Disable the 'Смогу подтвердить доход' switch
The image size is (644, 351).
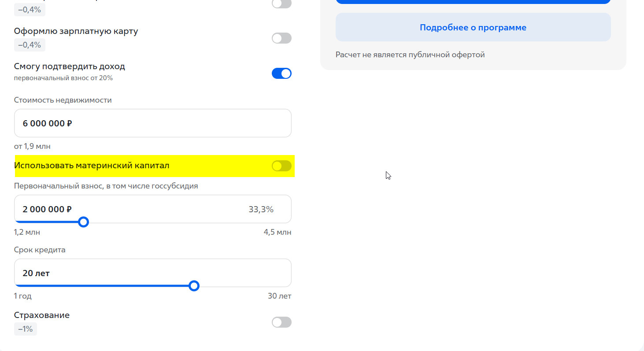[x=281, y=73]
